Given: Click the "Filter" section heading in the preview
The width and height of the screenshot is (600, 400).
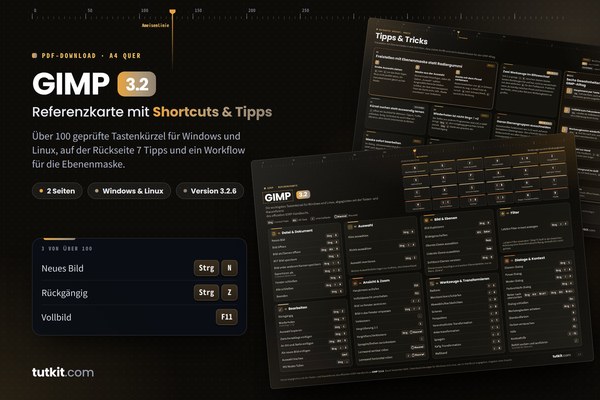Looking at the screenshot, I should pyautogui.click(x=515, y=212).
